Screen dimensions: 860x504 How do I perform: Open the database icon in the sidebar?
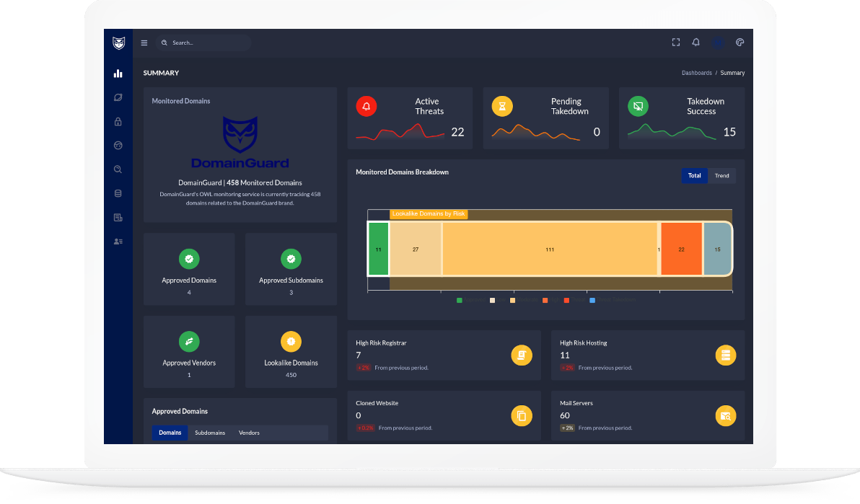point(118,193)
